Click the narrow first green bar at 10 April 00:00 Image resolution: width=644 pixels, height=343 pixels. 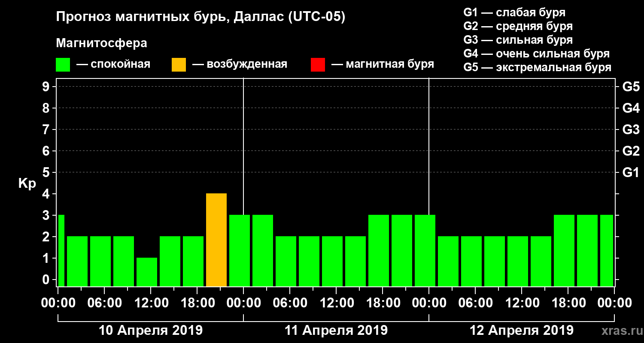(x=61, y=250)
